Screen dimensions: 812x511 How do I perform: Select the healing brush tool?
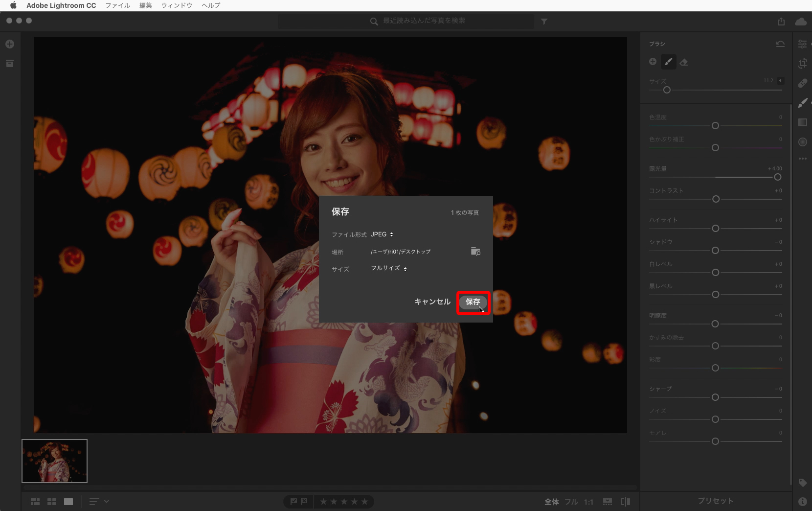pos(803,83)
